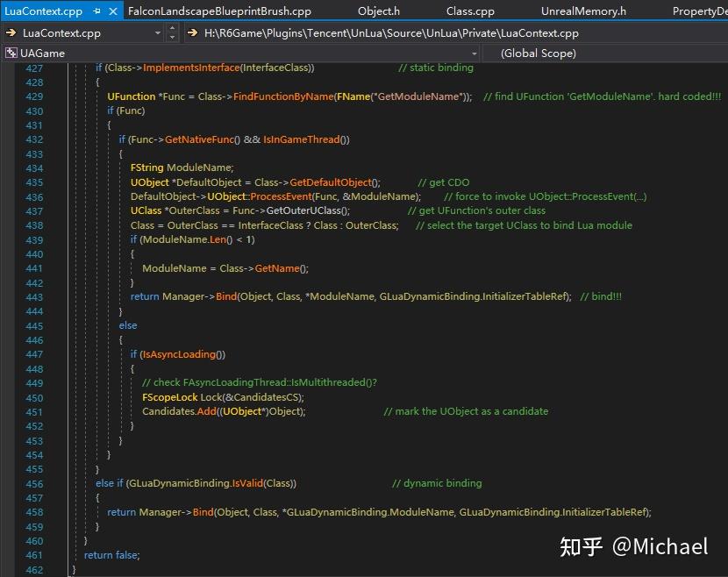Click the arrow icon before the file path
728x577 pixels.
pyautogui.click(x=192, y=33)
